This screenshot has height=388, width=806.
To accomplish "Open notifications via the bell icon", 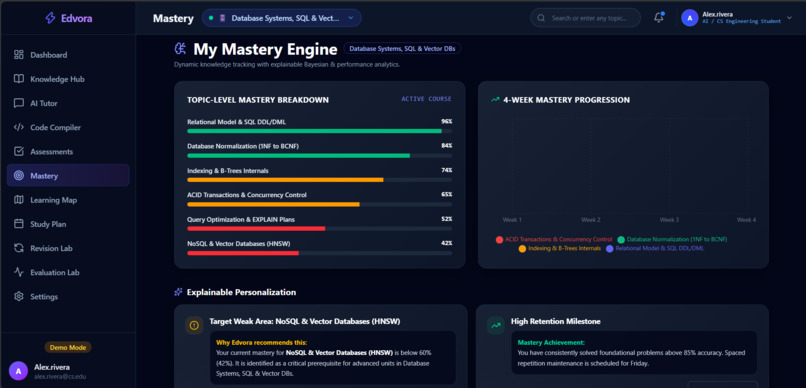I will [658, 18].
